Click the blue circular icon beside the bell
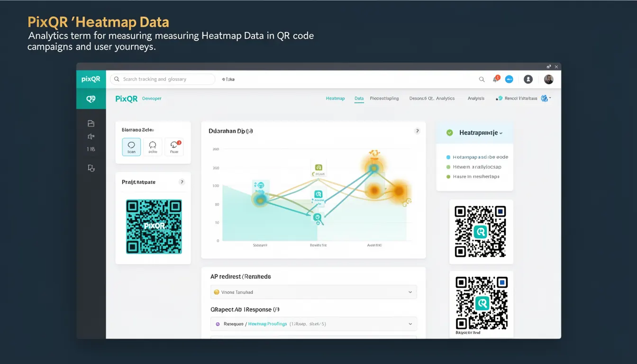 pyautogui.click(x=509, y=79)
